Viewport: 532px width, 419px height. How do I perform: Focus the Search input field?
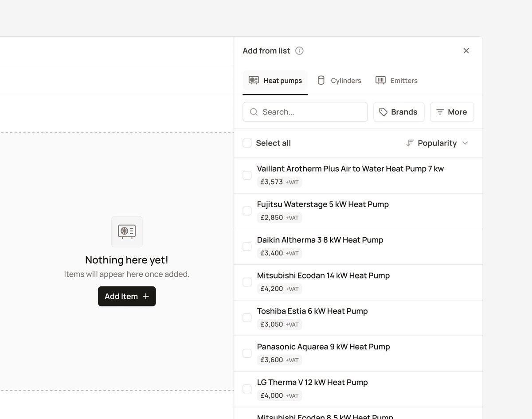tap(305, 112)
